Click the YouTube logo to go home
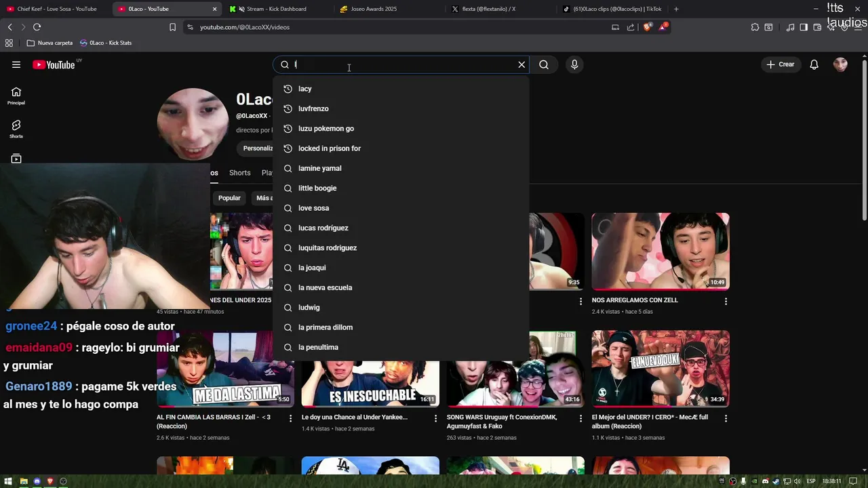Screen dimensions: 868x488 (x=54, y=65)
